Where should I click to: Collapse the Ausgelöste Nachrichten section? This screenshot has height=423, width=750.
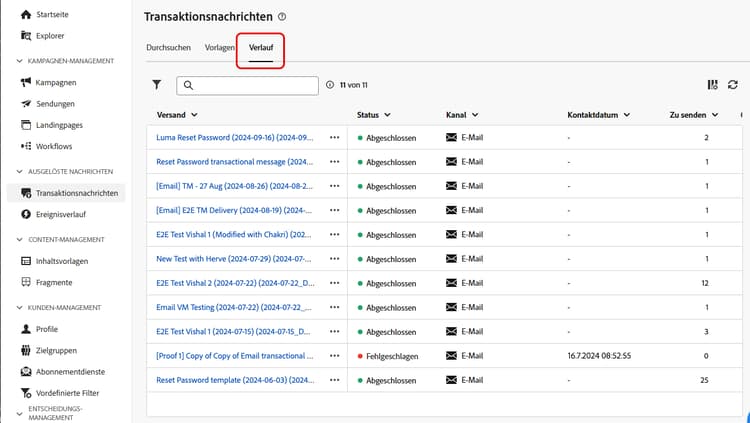point(20,171)
